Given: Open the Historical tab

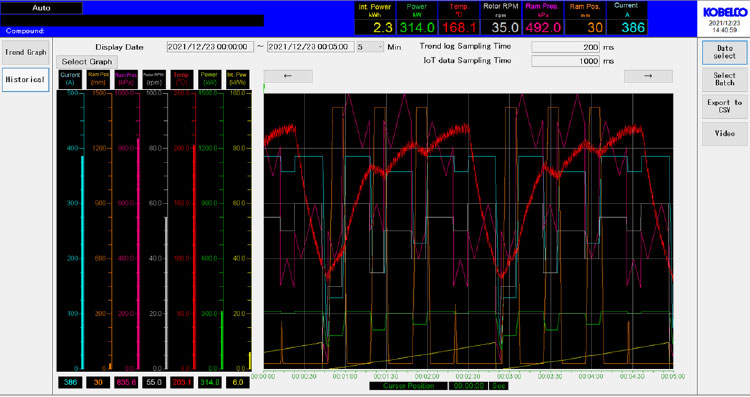Looking at the screenshot, I should (x=26, y=79).
